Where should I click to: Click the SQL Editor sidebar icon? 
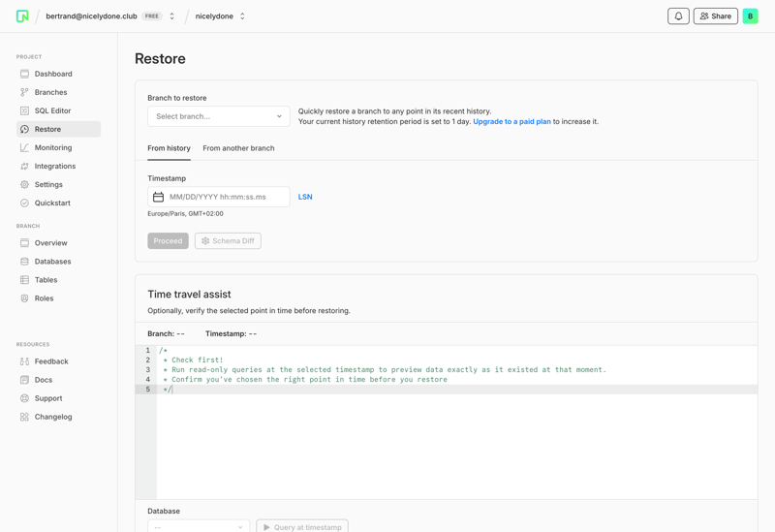[24, 110]
